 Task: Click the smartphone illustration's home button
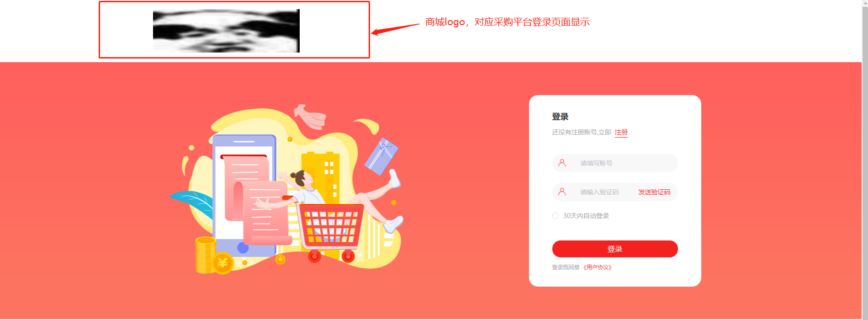coord(243,248)
